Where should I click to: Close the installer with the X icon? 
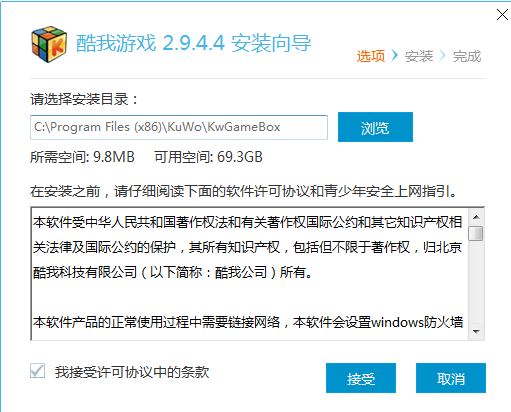(x=502, y=15)
